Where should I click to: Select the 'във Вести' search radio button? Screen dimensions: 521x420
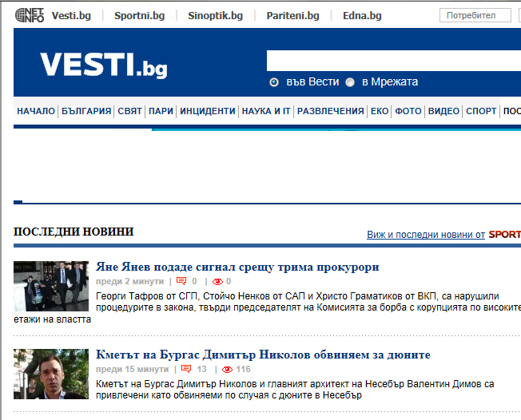point(274,82)
